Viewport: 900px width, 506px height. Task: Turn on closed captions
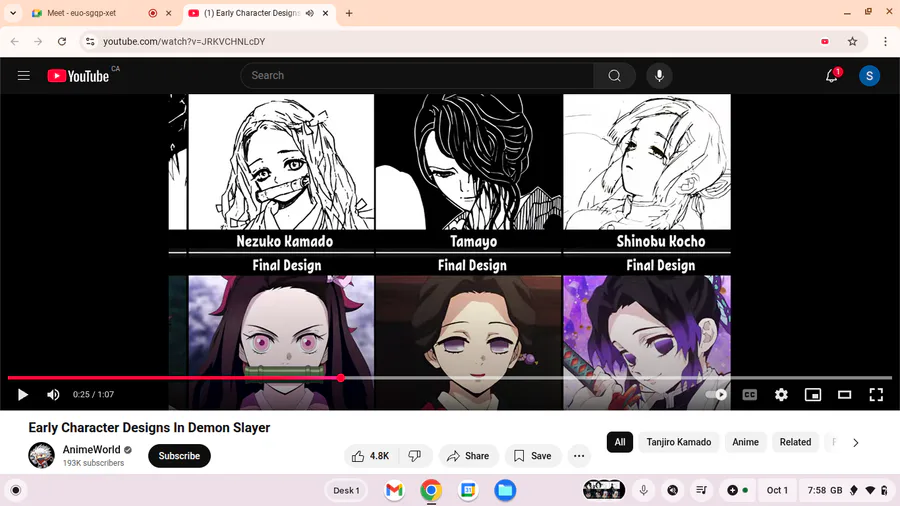point(750,395)
